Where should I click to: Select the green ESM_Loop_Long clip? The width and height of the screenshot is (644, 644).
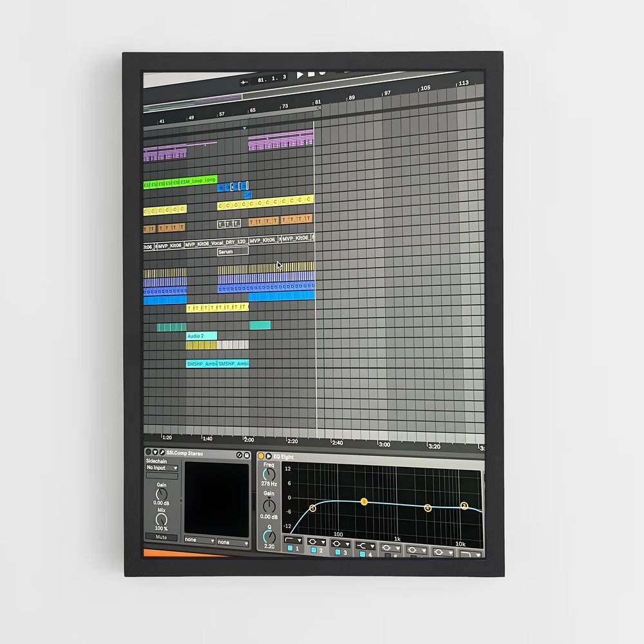click(x=198, y=180)
